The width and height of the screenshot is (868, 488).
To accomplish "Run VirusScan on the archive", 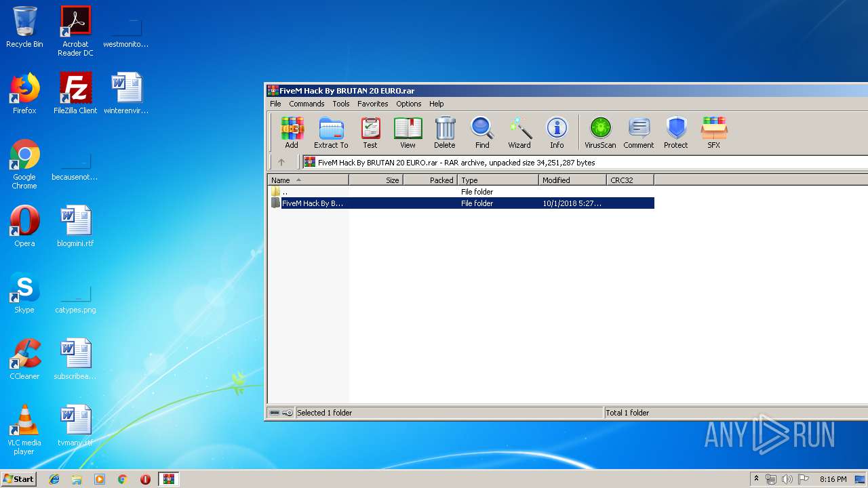I will click(600, 132).
